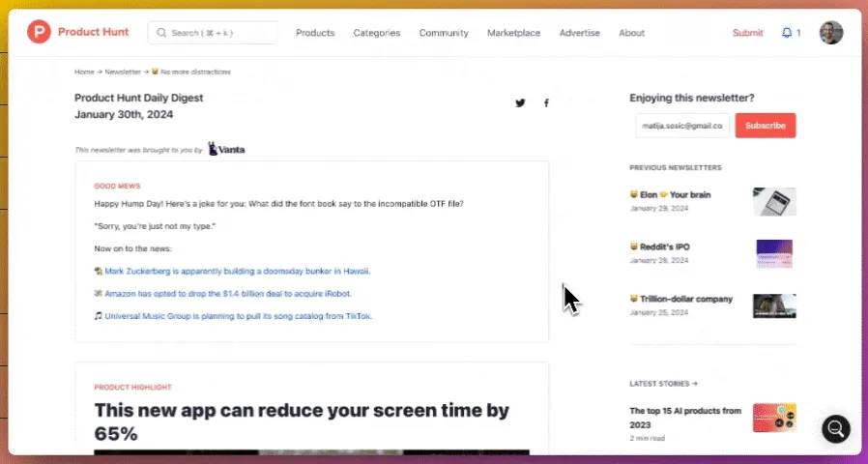Go to Newsletter breadcrumb
Viewport: 868px width, 464px height.
click(x=123, y=72)
